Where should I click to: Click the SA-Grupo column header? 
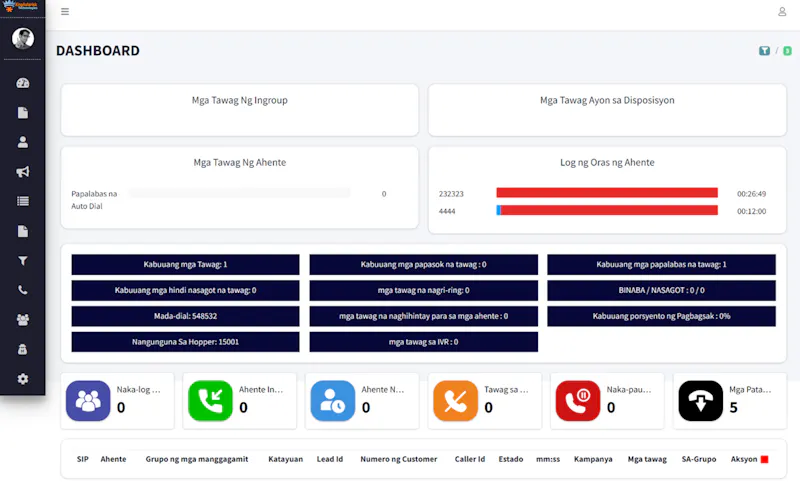(x=699, y=459)
